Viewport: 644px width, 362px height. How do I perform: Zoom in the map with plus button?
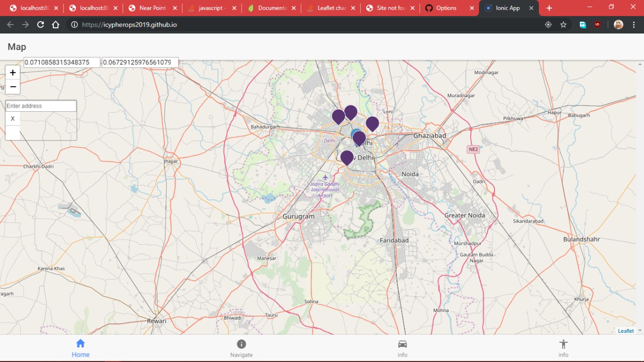tap(13, 73)
